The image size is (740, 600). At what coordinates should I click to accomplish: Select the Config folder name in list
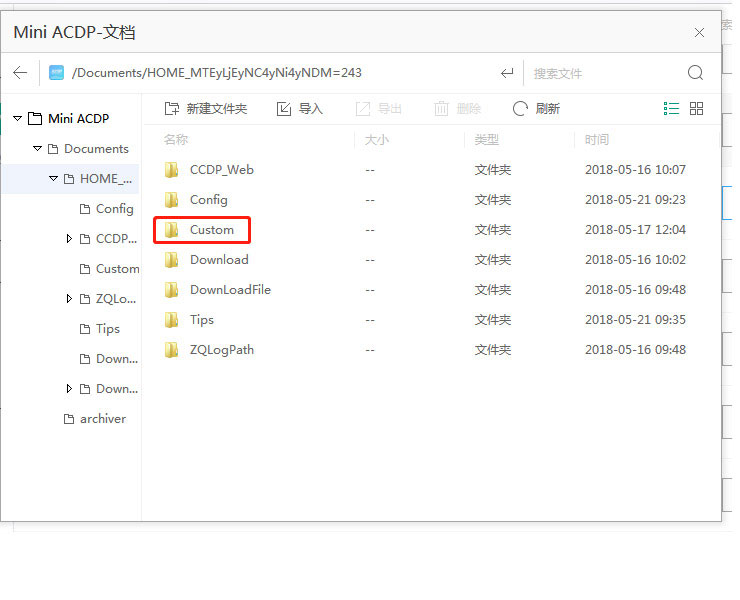tap(209, 200)
